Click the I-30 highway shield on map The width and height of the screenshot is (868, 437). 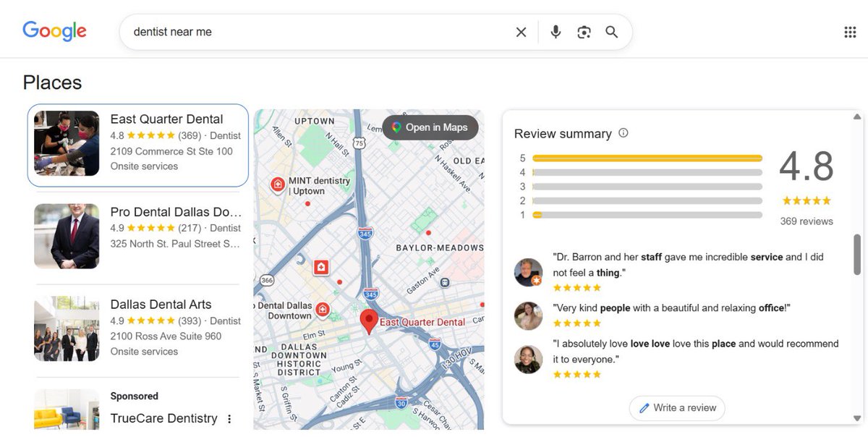pos(401,403)
